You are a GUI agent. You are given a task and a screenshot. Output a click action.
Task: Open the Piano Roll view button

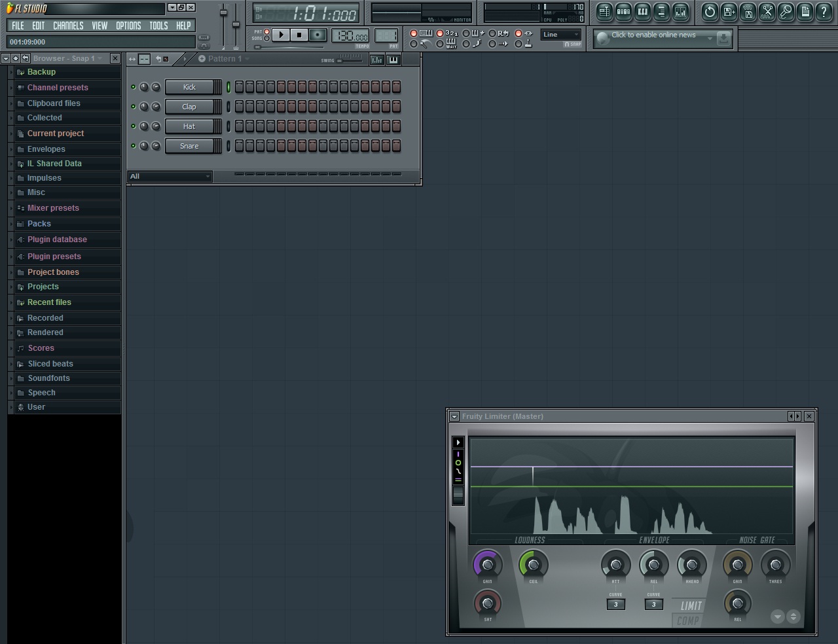pos(642,11)
